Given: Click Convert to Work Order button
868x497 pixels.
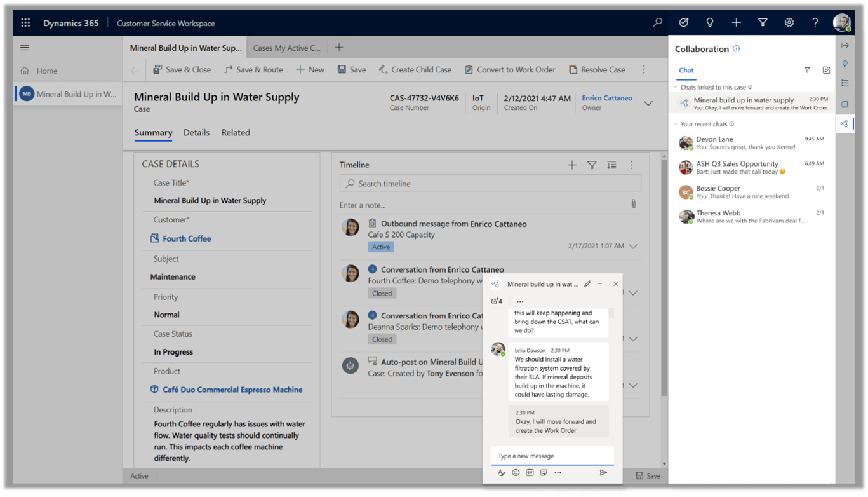Looking at the screenshot, I should tap(510, 70).
